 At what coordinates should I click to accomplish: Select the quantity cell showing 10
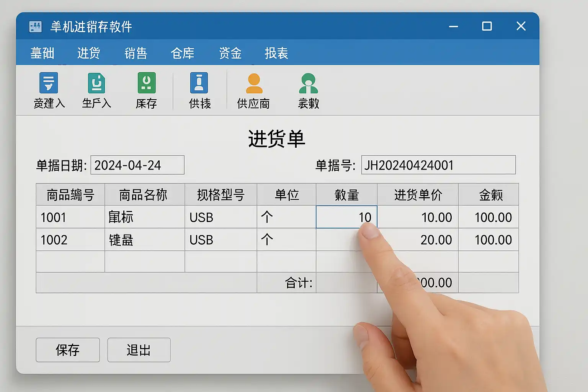coord(346,217)
